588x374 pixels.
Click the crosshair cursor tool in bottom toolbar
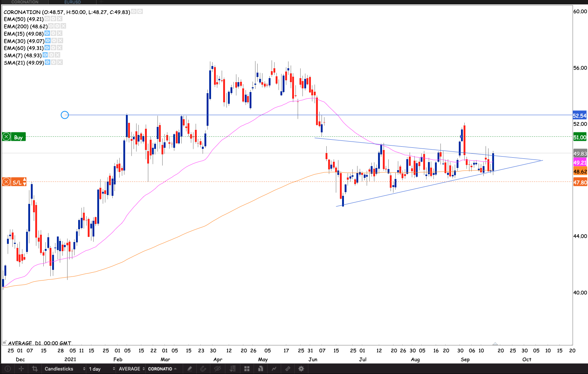(x=21, y=369)
